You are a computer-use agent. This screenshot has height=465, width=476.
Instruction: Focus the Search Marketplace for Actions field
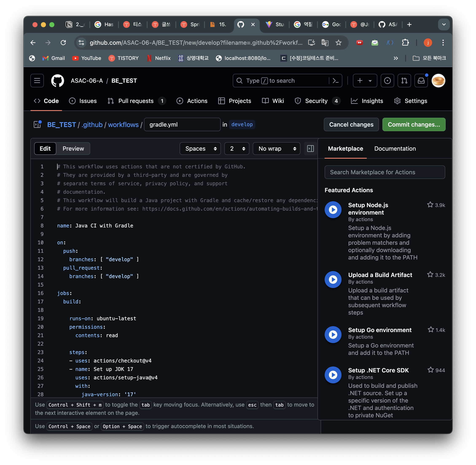(385, 172)
